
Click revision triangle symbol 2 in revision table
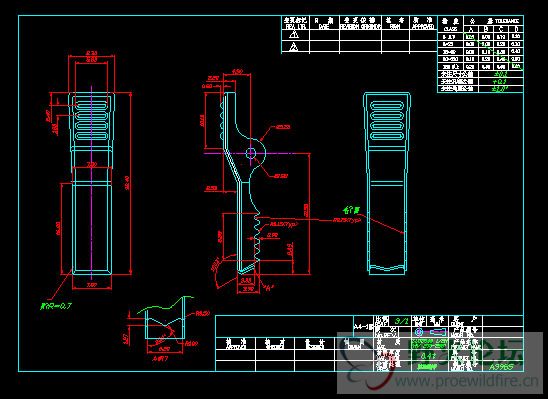tap(294, 46)
